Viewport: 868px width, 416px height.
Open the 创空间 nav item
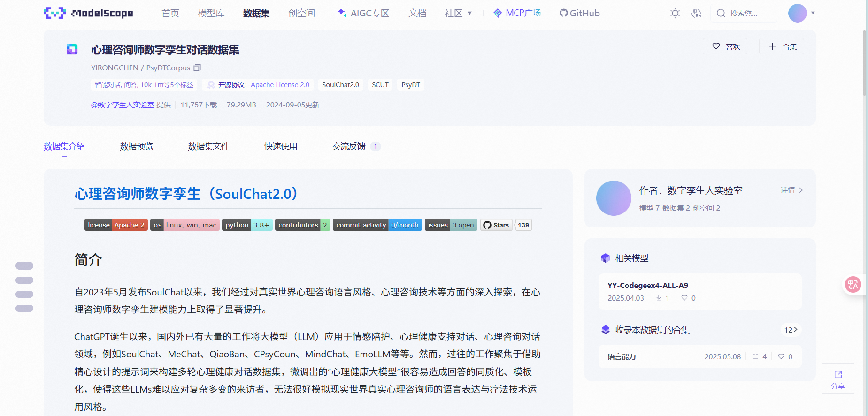tap(301, 13)
